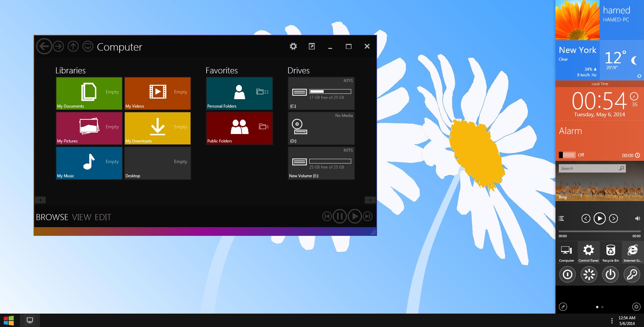The image size is (644, 327).
Task: Switch to the VIEW tab
Action: coord(82,217)
